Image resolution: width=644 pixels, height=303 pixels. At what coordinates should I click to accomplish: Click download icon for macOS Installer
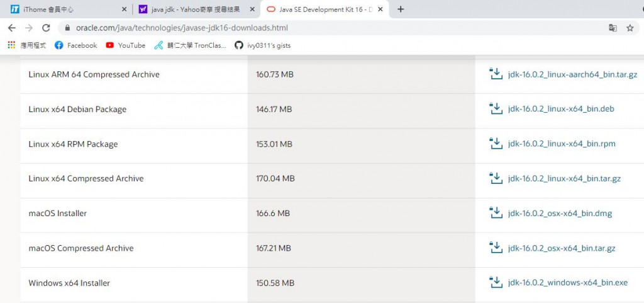pyautogui.click(x=496, y=213)
